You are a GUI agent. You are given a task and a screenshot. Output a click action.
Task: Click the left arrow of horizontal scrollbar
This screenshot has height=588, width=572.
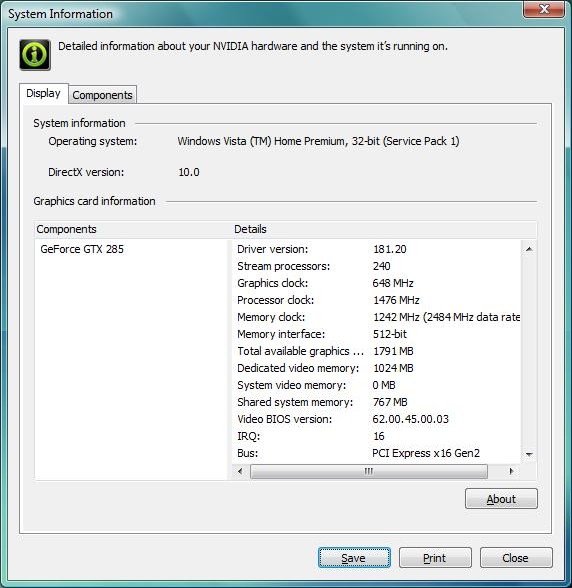point(240,471)
